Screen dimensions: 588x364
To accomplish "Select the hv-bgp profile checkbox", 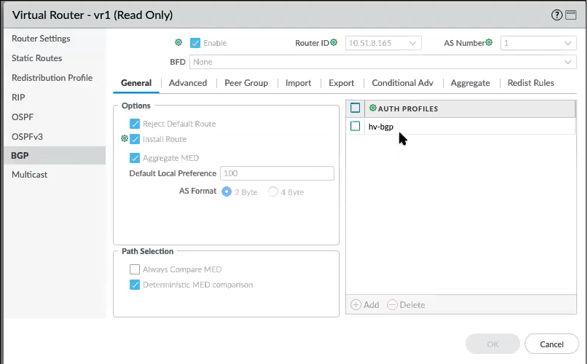I will coord(356,127).
